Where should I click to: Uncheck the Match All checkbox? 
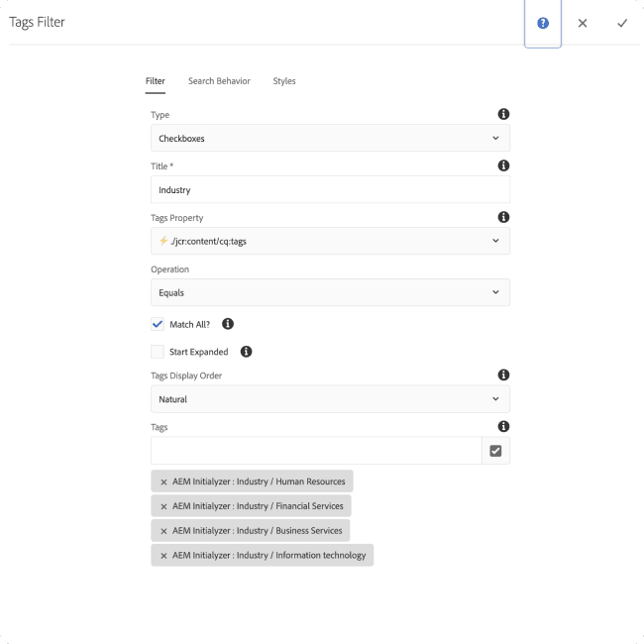158,324
